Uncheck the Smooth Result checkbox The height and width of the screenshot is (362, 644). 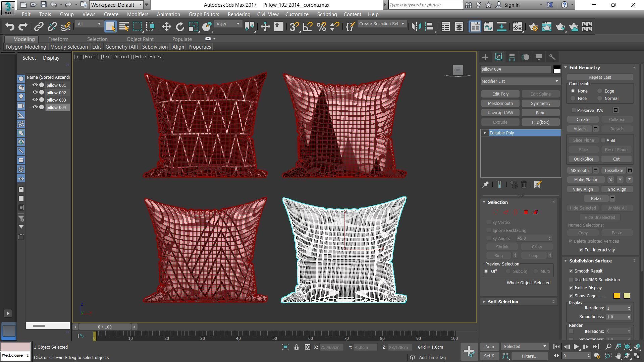click(x=571, y=271)
